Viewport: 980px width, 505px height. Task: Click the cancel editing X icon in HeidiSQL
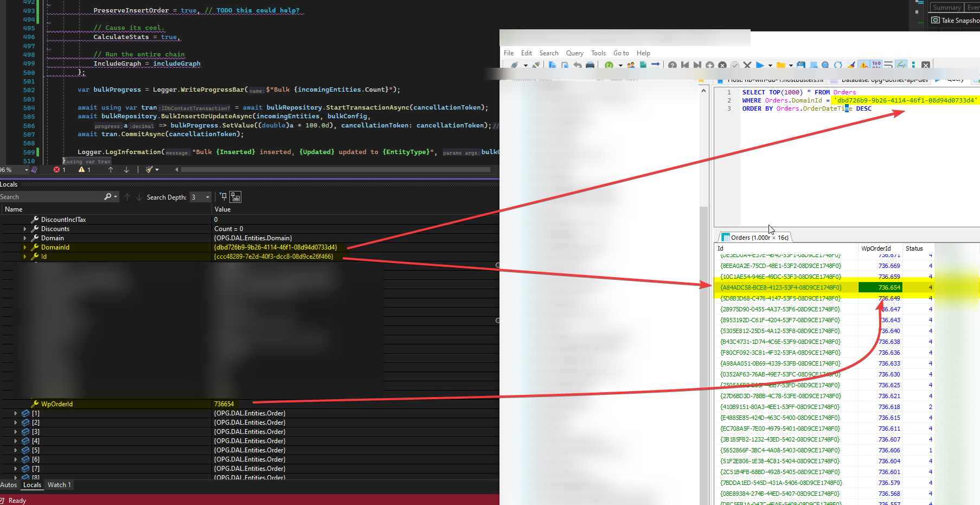tap(747, 65)
